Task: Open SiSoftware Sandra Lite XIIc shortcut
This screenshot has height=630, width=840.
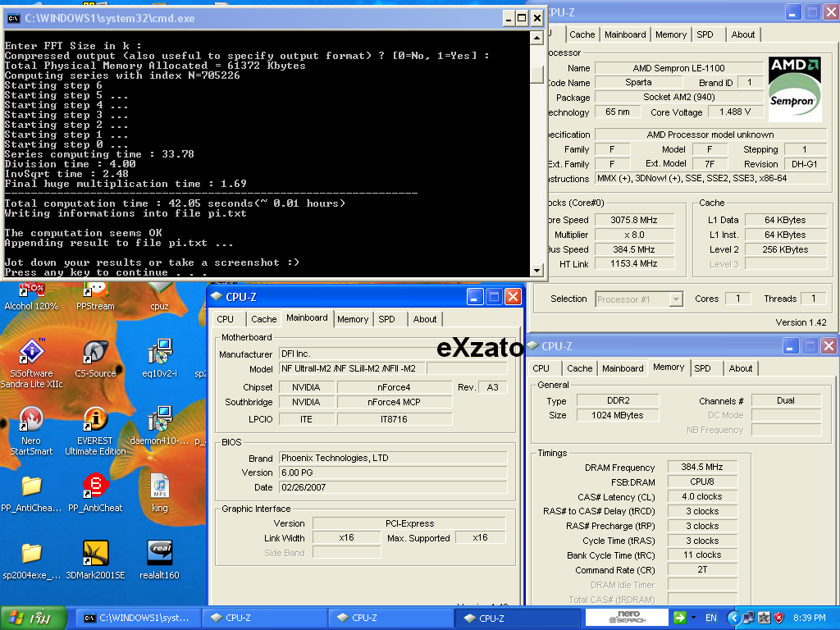Action: (31, 363)
